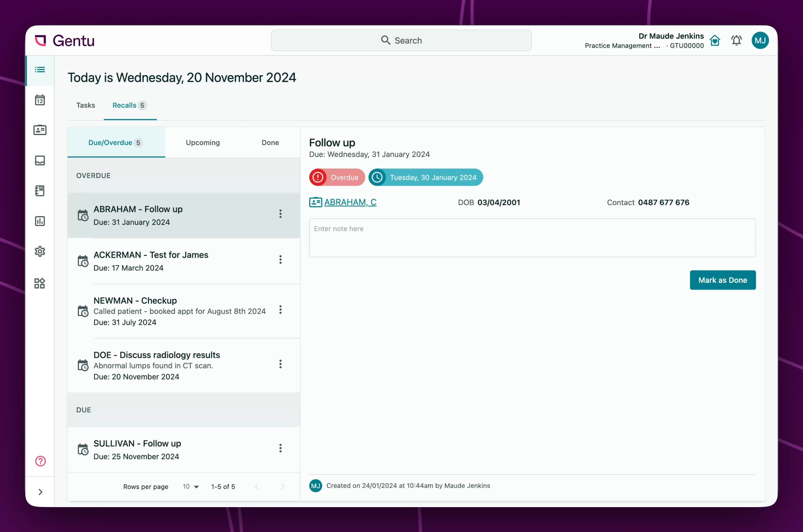Open options menu for ACKERMAN recall
Viewport: 803px width, 532px height.
(280, 260)
